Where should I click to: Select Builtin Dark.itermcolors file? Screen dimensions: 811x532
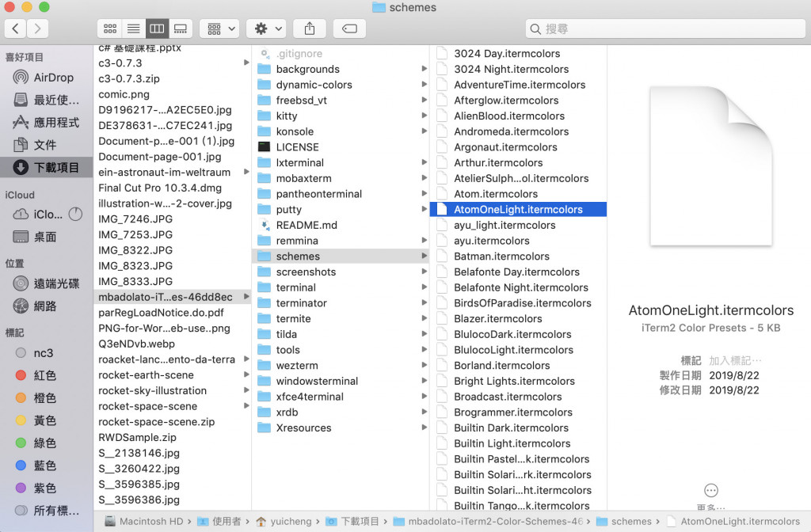pyautogui.click(x=519, y=428)
